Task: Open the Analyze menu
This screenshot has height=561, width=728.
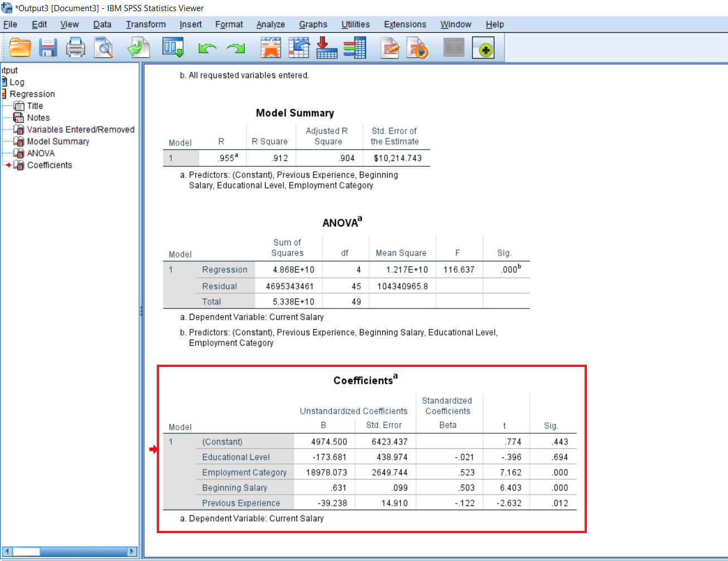Action: (271, 25)
